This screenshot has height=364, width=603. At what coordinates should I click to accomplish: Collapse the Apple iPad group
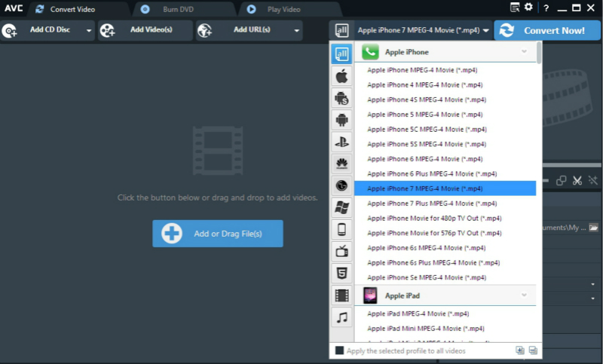(x=524, y=295)
